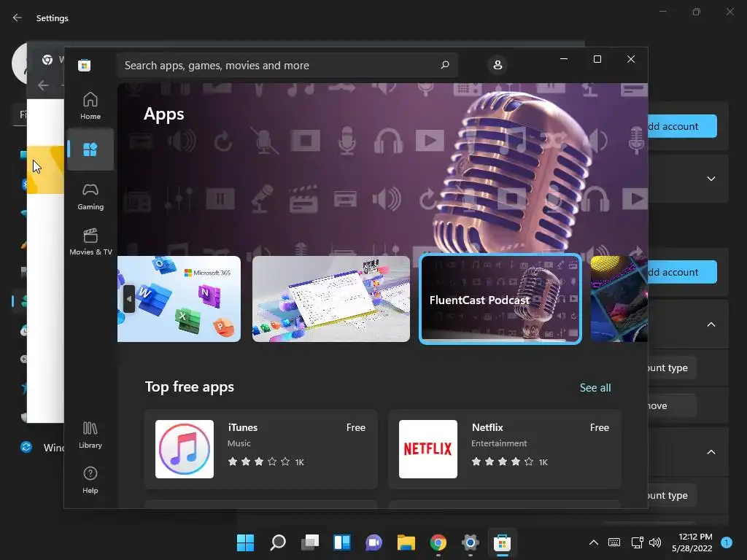The width and height of the screenshot is (747, 560).
Task: Click the iTunes star rating
Action: point(259,462)
